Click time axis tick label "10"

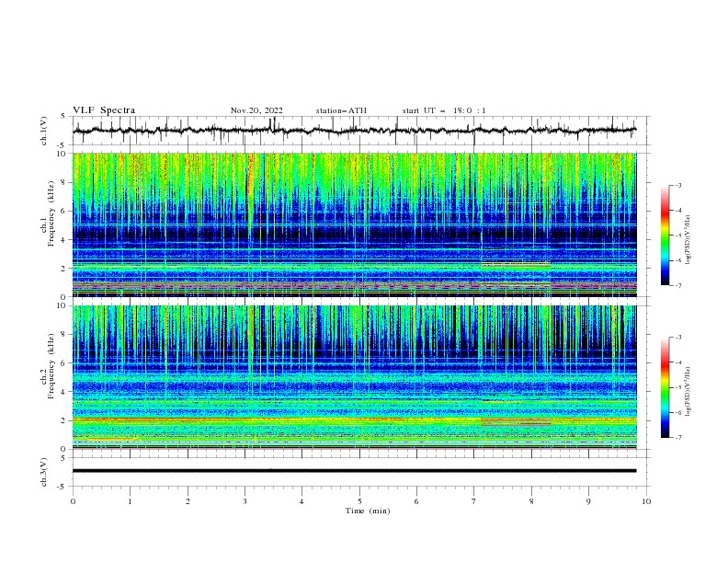tap(646, 501)
